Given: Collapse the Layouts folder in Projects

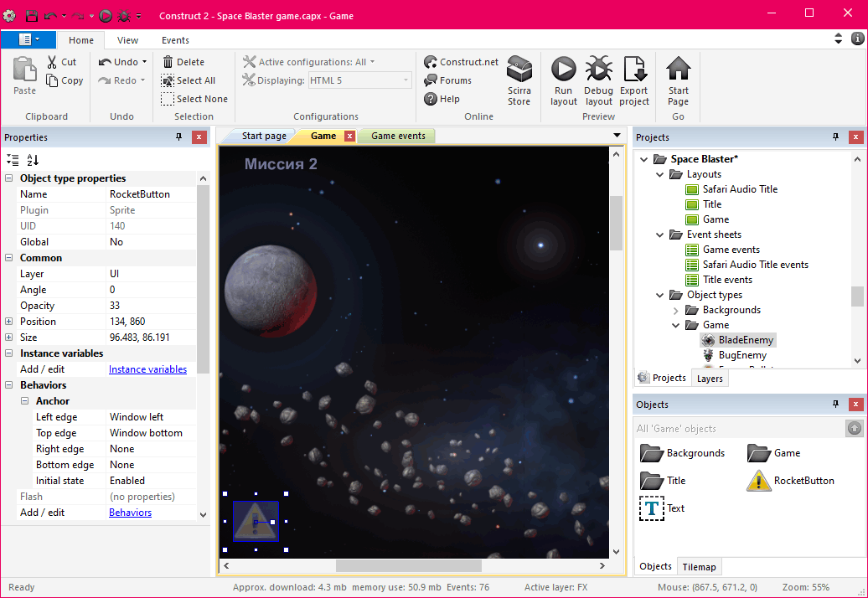Looking at the screenshot, I should pos(659,174).
